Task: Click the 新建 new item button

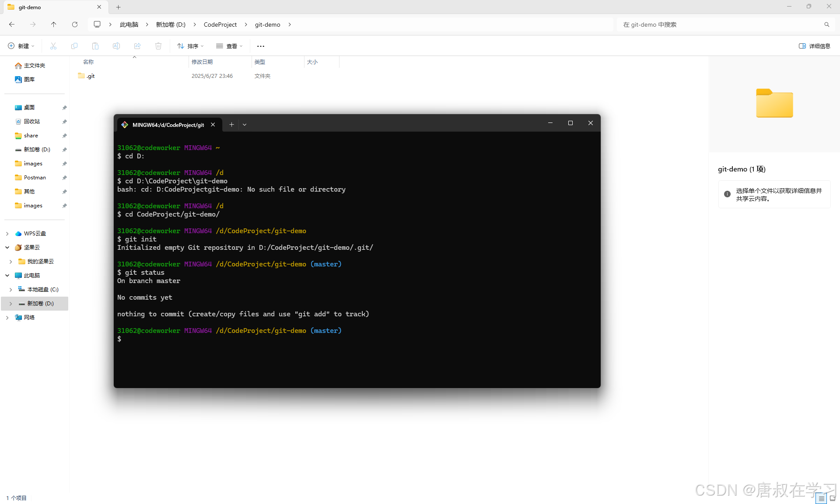Action: (x=21, y=46)
